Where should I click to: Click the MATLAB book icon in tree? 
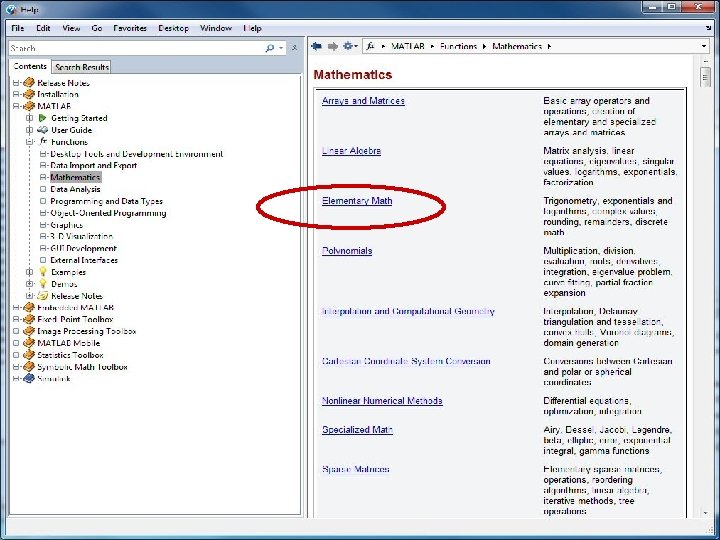(x=29, y=106)
